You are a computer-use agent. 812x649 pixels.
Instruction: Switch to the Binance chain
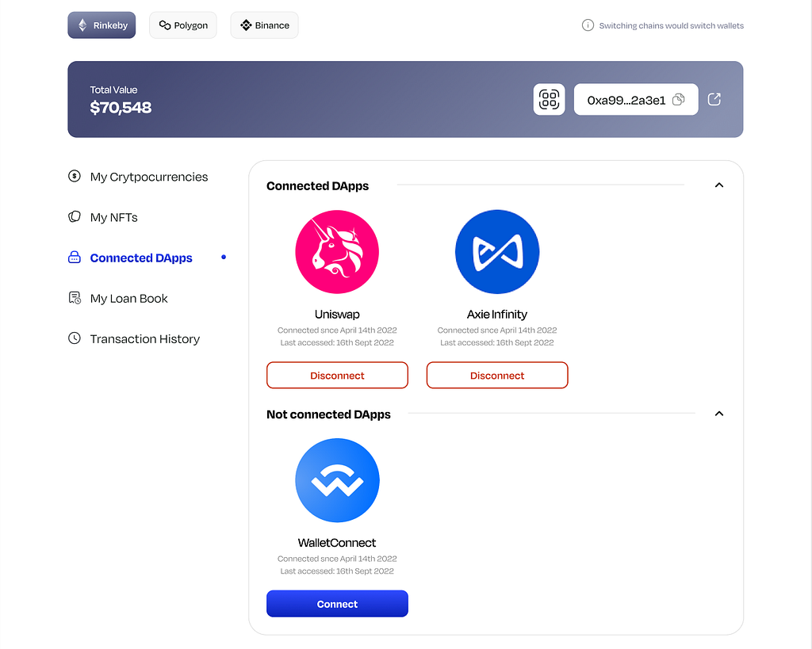coord(264,25)
